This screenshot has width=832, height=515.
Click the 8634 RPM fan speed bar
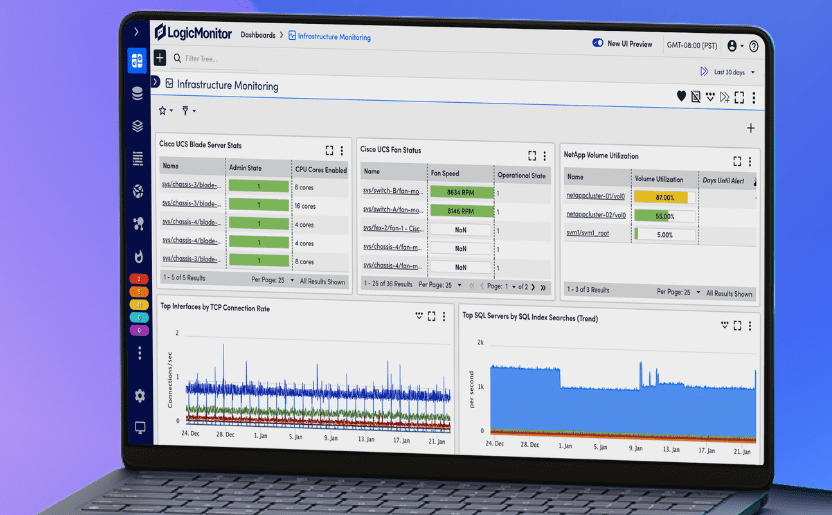coord(461,192)
